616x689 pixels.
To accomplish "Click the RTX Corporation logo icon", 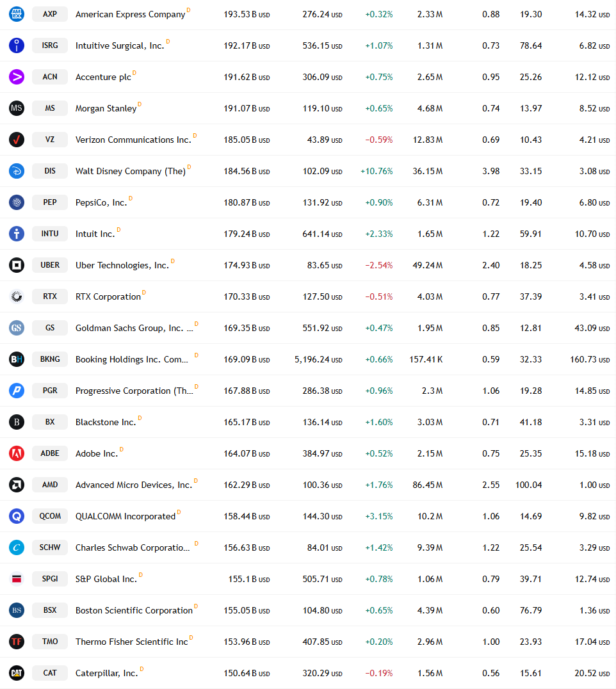I will tap(17, 296).
